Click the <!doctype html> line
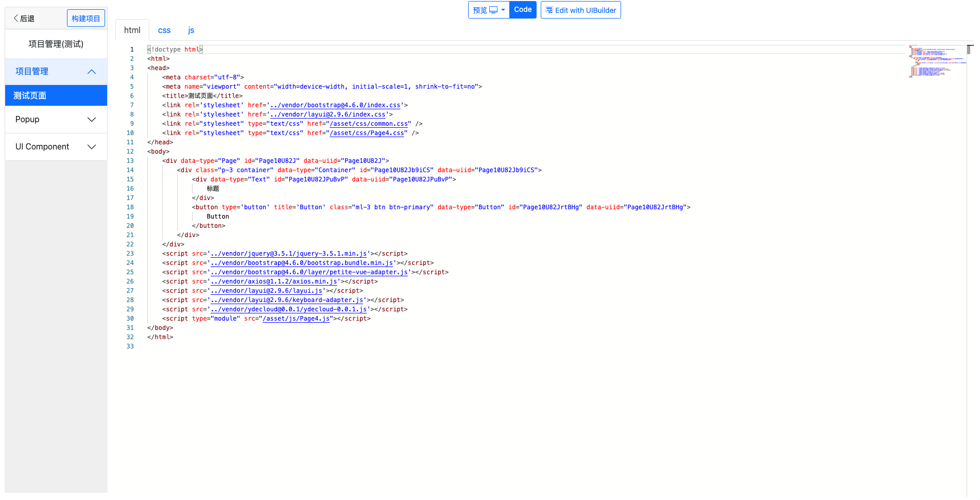Screen dimensions: 980x500 tap(175, 49)
